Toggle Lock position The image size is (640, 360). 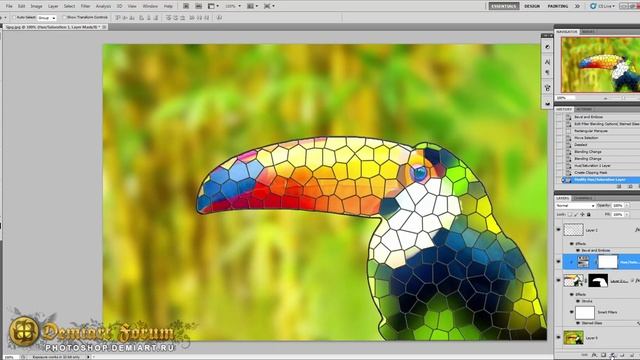582,214
